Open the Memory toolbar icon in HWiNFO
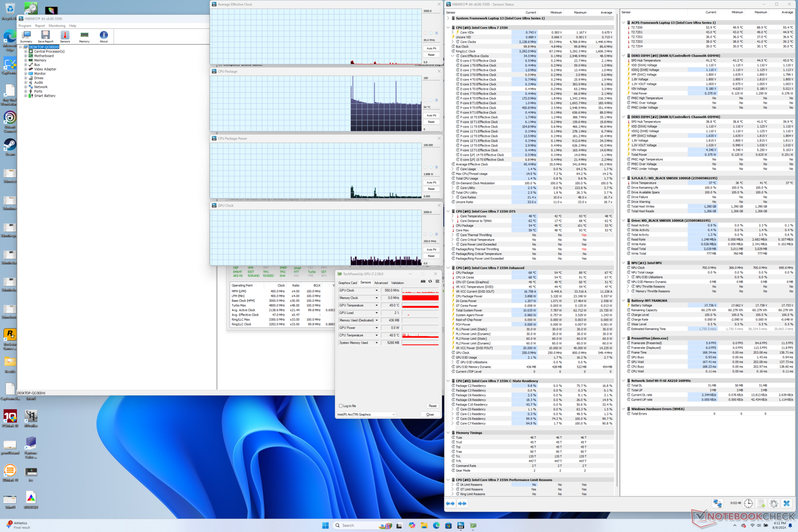 [x=84, y=35]
